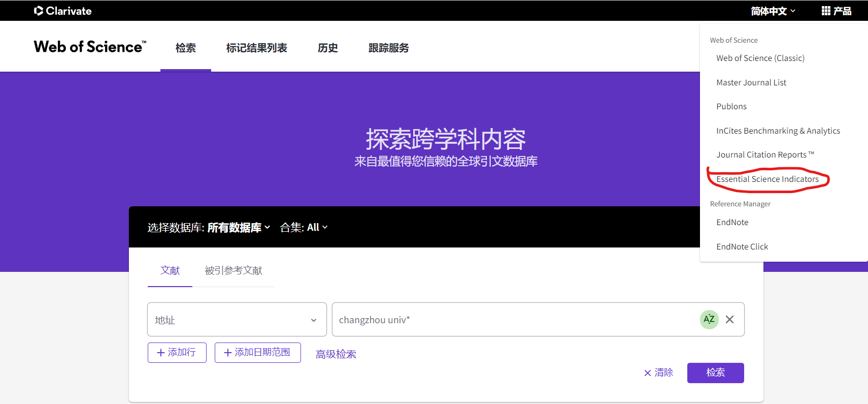The height and width of the screenshot is (404, 868).
Task: Open InCites Benchmarking & Analytics
Action: pos(778,131)
